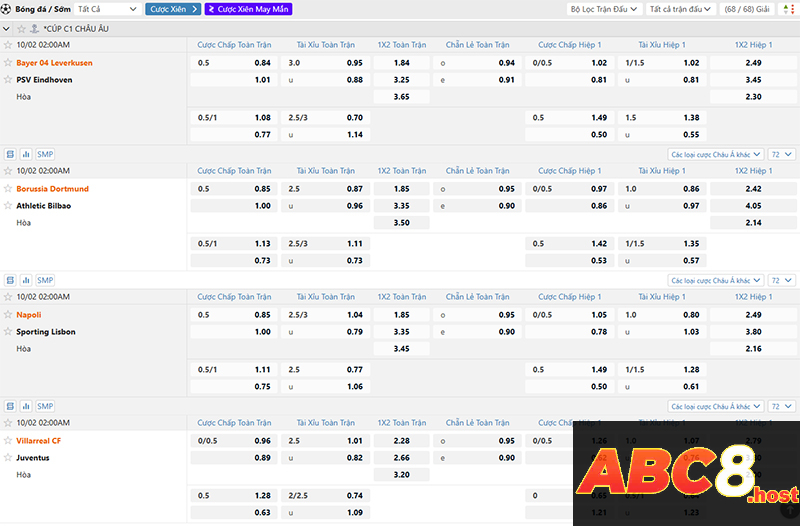The width and height of the screenshot is (800, 526).
Task: Open the SMP button below Dortmund match
Action: click(x=45, y=281)
